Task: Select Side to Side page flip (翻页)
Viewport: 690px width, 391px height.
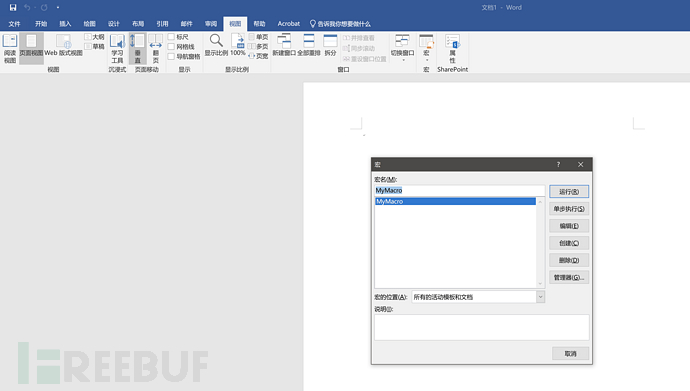Action: (155, 48)
